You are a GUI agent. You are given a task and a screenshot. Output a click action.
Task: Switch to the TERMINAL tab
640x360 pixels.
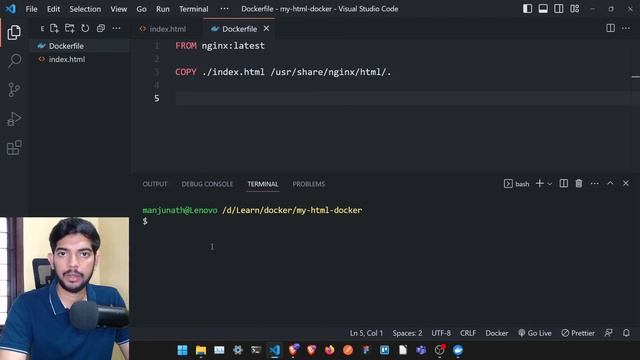point(263,184)
